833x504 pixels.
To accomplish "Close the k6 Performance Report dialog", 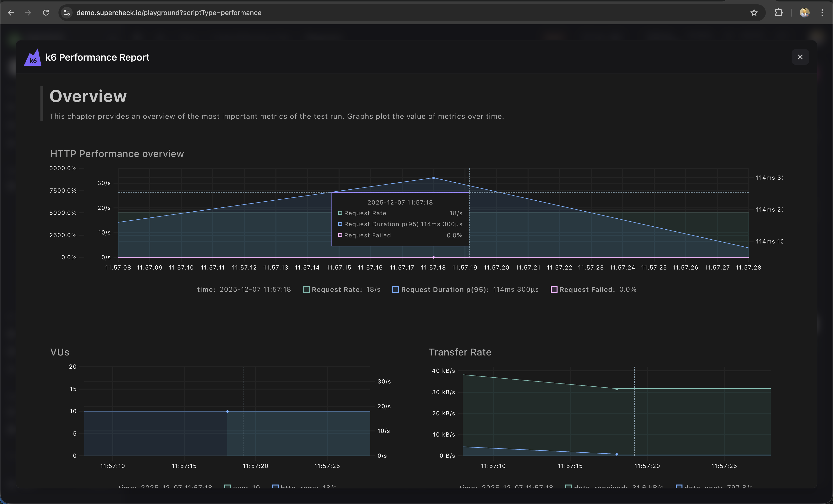I will click(x=800, y=57).
